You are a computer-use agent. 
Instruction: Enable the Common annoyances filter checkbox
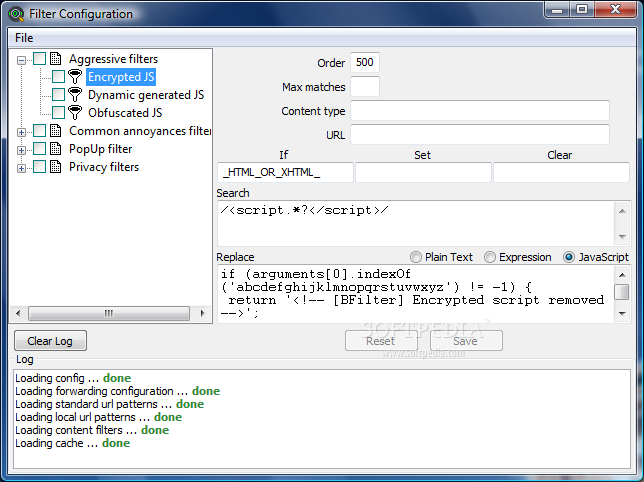(x=39, y=131)
